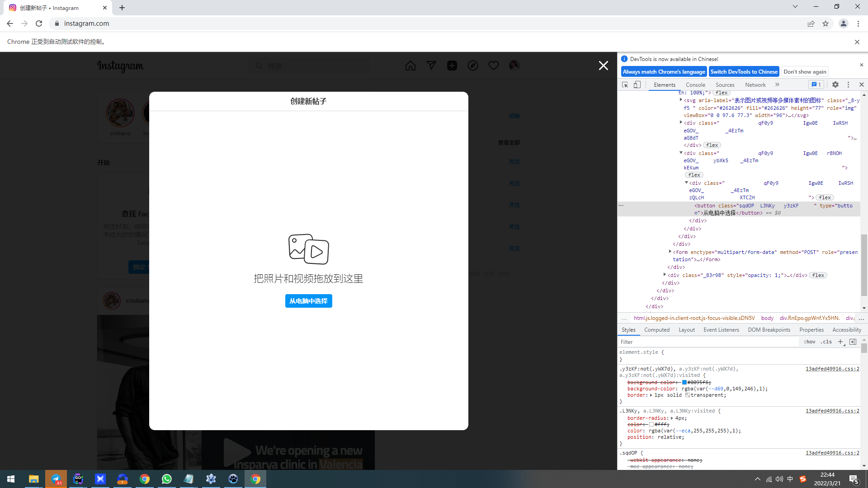Open the DevTools three-dot customize menu
This screenshot has width=868, height=488.
tap(849, 84)
